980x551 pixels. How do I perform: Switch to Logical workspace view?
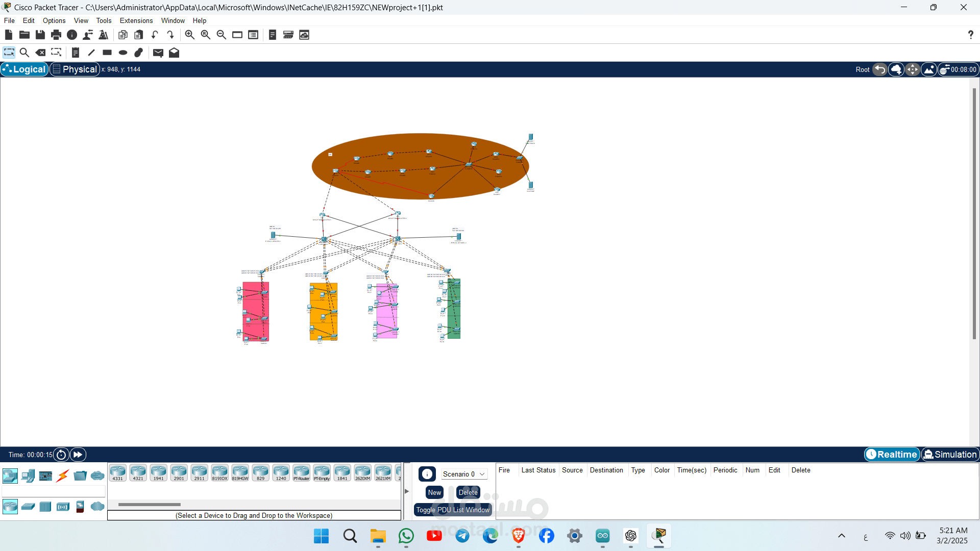tap(24, 69)
